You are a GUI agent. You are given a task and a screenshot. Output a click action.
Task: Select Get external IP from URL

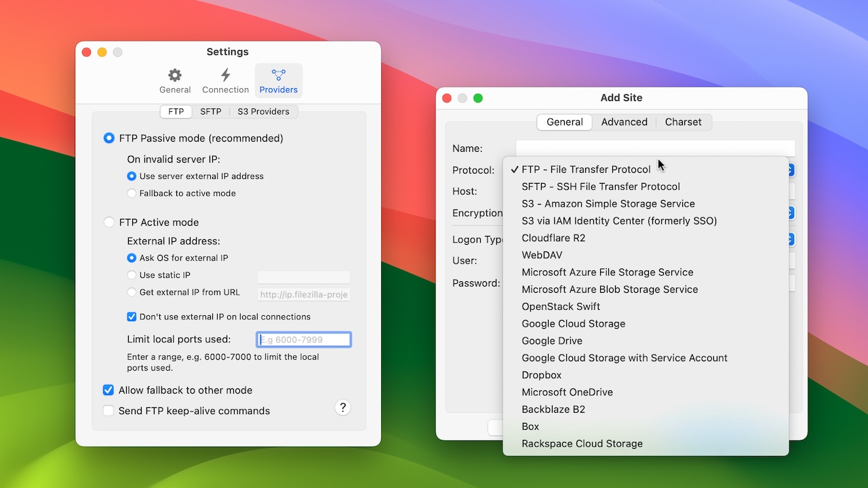(132, 292)
